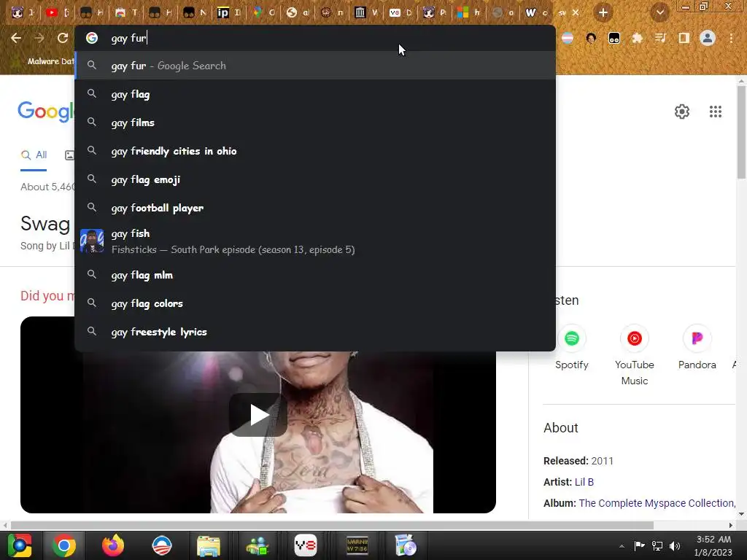
Task: Choose the 'gay flag' suggestion
Action: (315, 94)
